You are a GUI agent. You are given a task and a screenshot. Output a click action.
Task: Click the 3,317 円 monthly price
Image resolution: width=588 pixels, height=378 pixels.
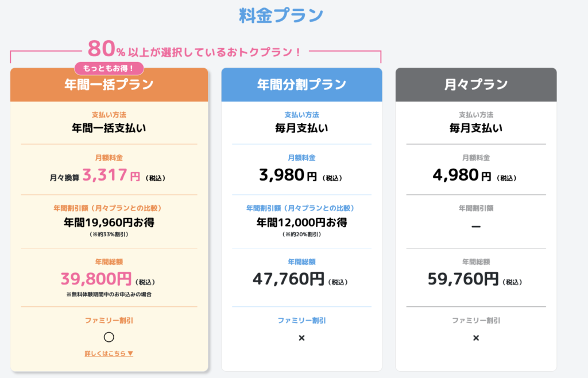pyautogui.click(x=111, y=175)
